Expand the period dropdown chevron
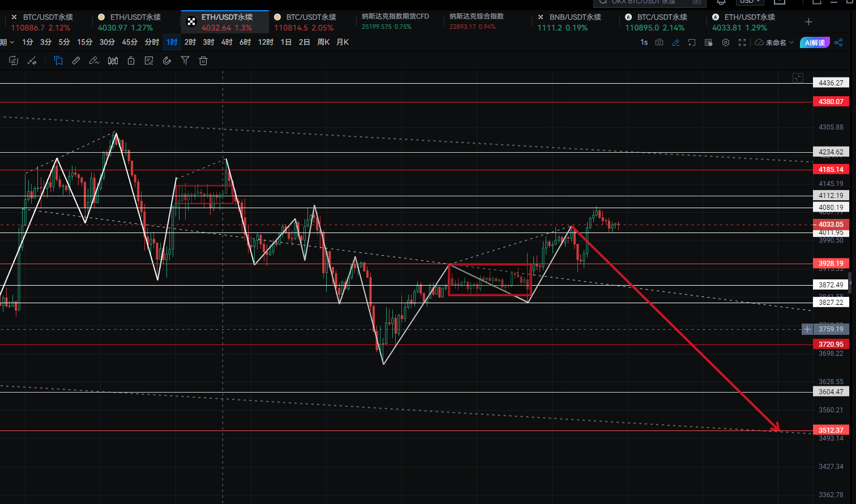The image size is (856, 504). [x=11, y=42]
